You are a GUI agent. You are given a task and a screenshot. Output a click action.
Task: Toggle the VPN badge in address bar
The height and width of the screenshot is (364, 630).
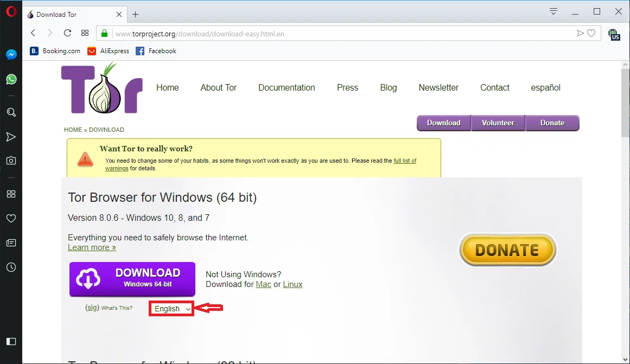click(614, 35)
